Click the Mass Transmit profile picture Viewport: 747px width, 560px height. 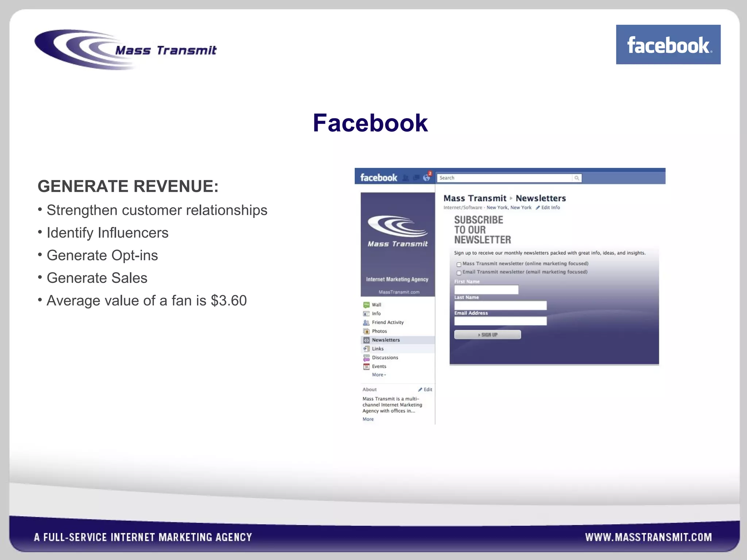(398, 244)
